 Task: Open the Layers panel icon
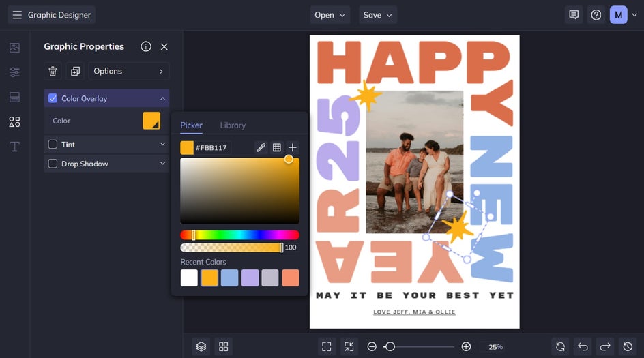[x=201, y=347]
